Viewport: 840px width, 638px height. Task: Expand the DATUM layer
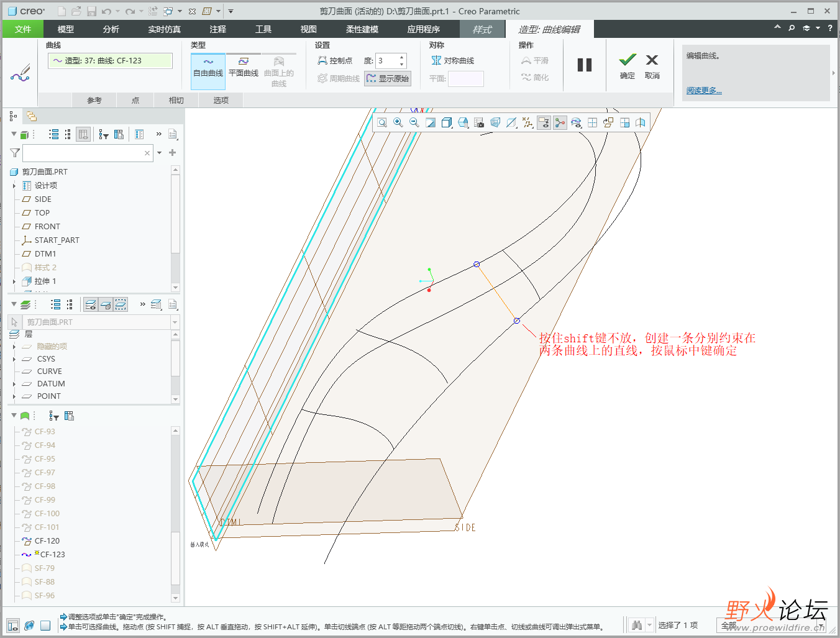(x=14, y=384)
